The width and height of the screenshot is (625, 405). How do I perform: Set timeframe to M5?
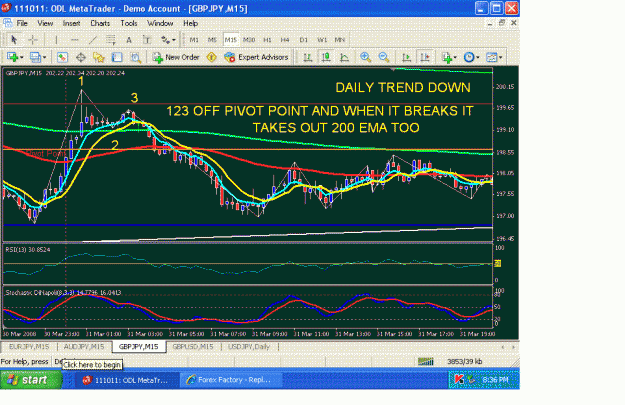click(x=212, y=40)
